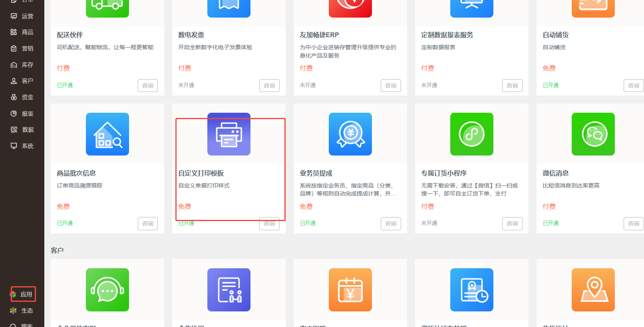Select the 友加畅捷ERP title
The image size is (644, 327).
coord(319,35)
